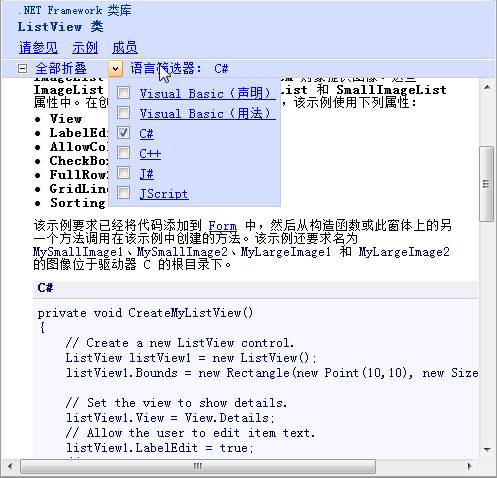497x478 pixels.
Task: Jump to the 示例 section link
Action: 85,48
